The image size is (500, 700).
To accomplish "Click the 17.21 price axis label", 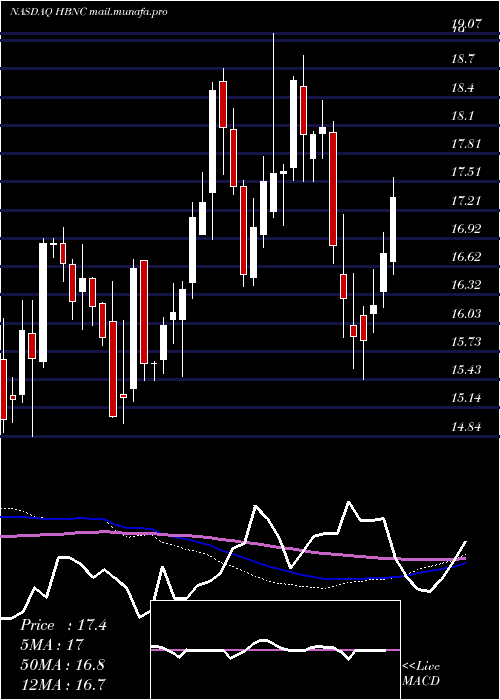I will 466,200.
